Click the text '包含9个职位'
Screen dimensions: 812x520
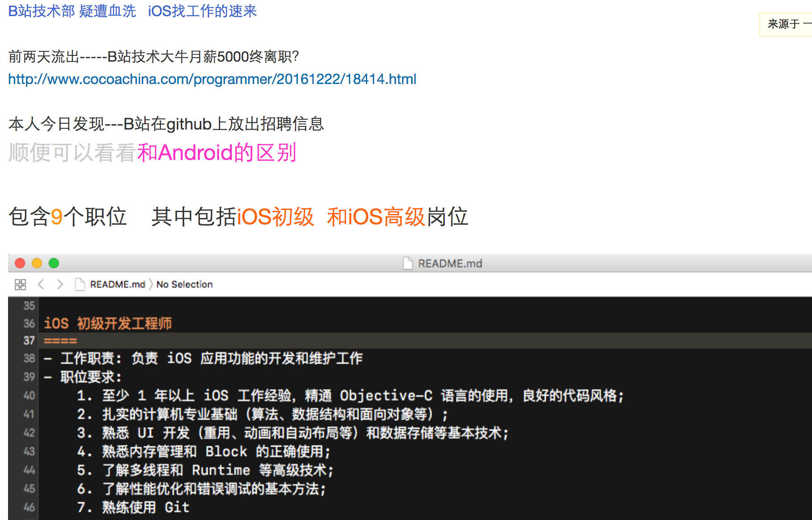click(67, 217)
